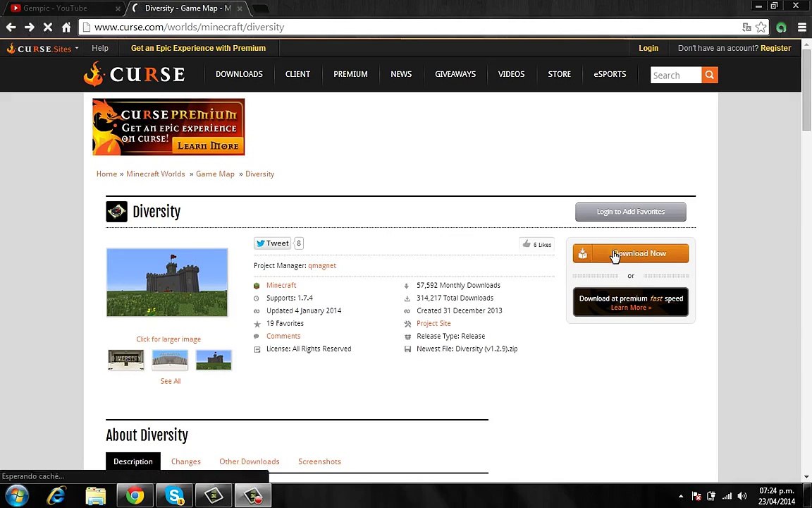This screenshot has height=508, width=812.
Task: Switch to the Changes tab
Action: tap(186, 461)
